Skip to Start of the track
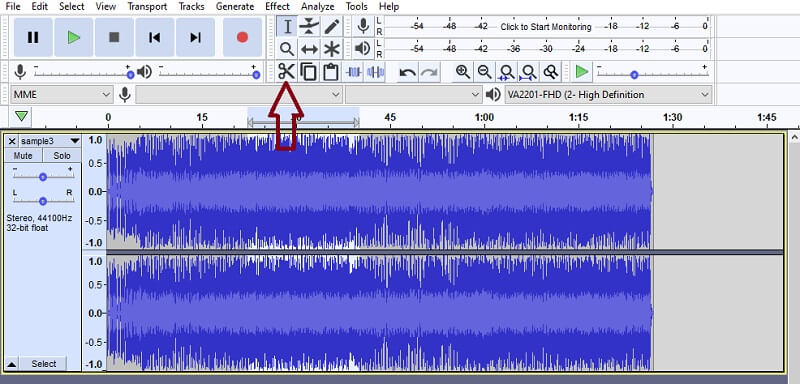This screenshot has width=800, height=384. coord(155,37)
